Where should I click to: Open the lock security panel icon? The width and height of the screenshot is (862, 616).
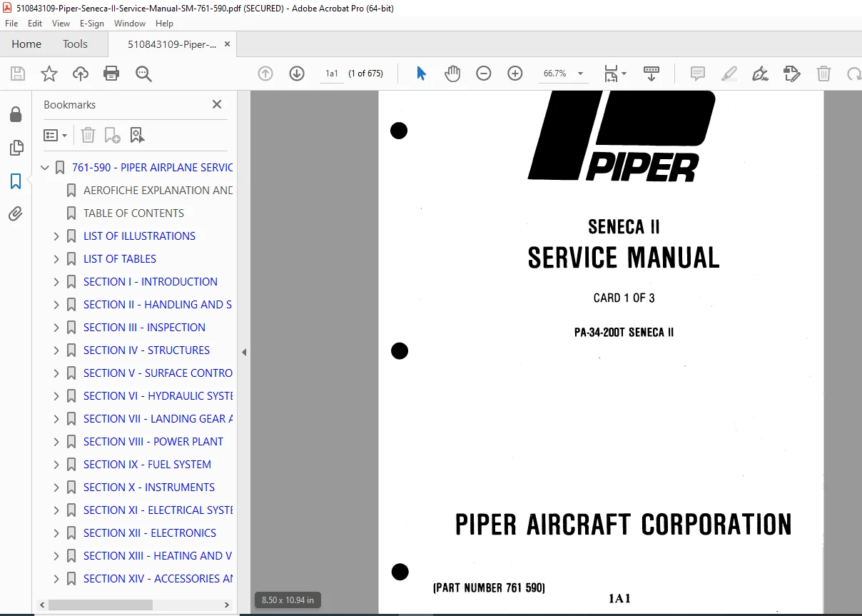click(x=16, y=115)
